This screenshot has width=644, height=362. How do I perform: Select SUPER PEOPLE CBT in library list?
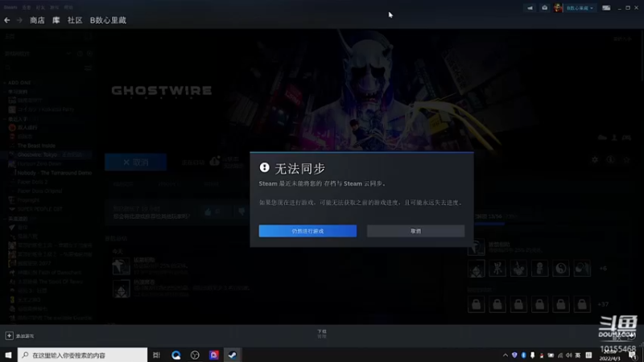pos(39,209)
